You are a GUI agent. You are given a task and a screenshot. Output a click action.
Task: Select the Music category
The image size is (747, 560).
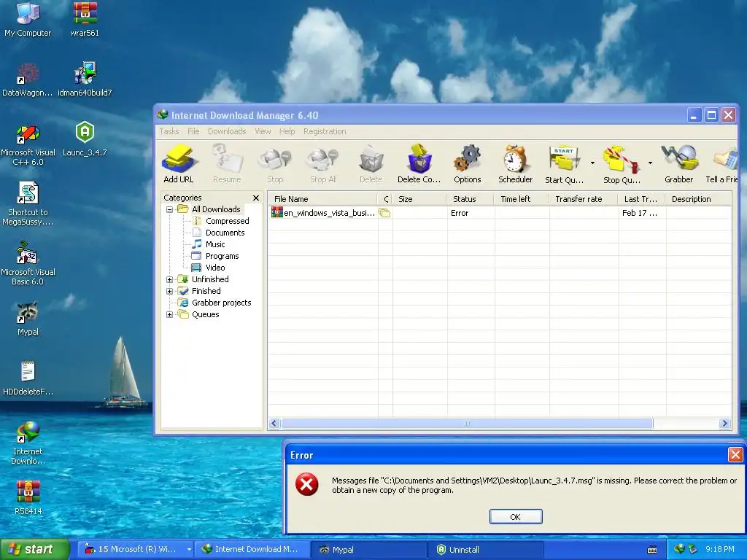tap(215, 244)
